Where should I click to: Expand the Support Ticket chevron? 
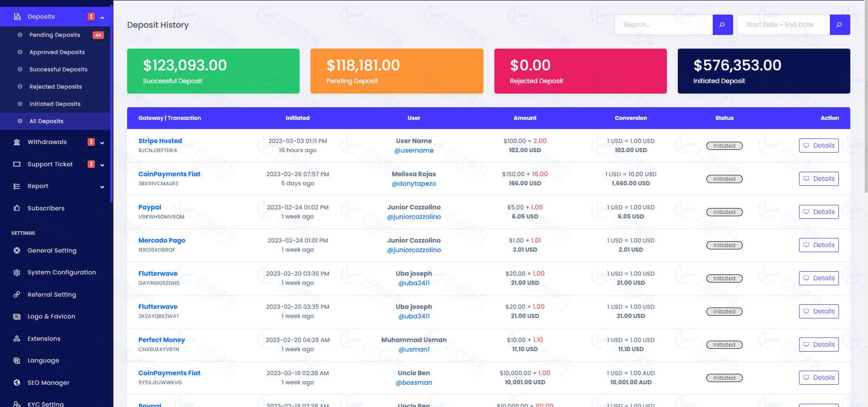(102, 165)
